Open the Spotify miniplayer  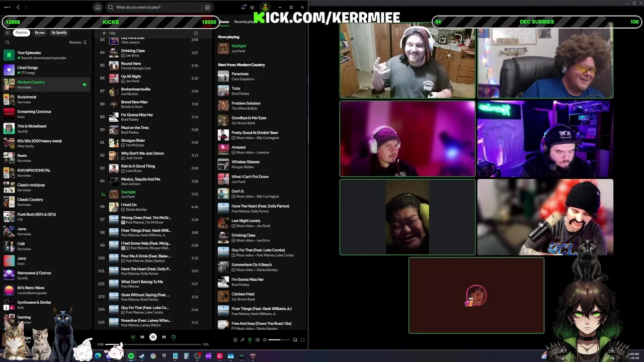pos(295,339)
